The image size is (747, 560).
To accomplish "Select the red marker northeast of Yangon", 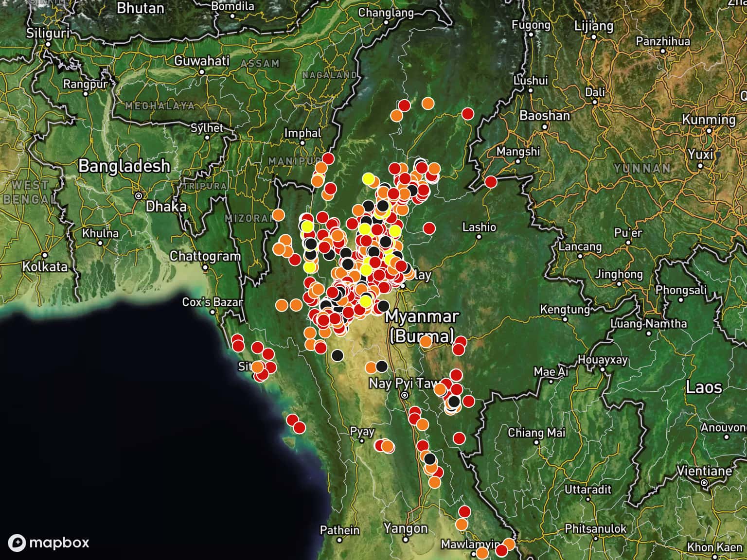I will click(x=464, y=511).
